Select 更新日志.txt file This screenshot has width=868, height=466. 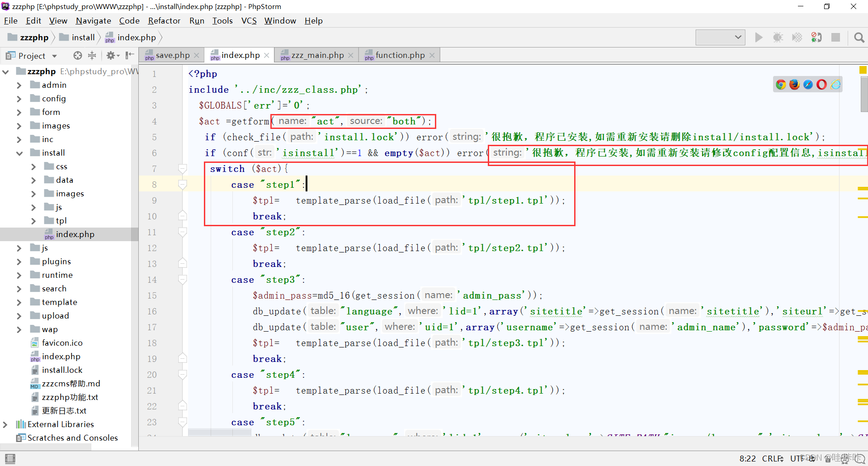pyautogui.click(x=58, y=411)
